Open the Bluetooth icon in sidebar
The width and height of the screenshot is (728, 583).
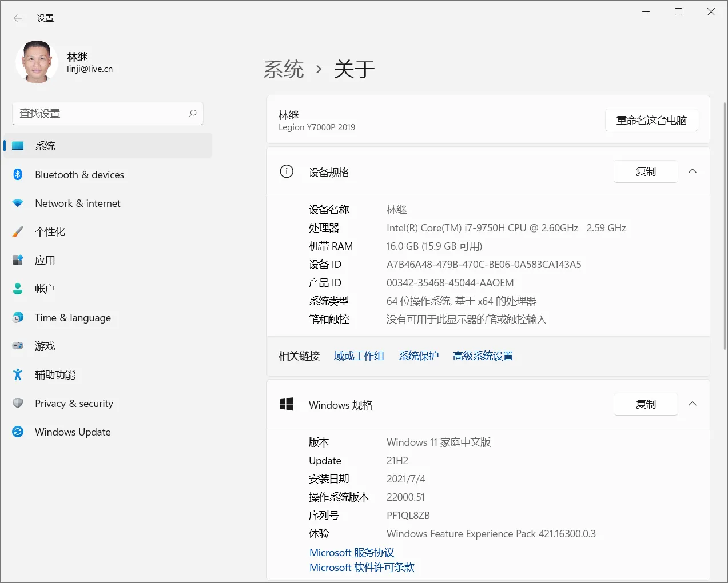[x=18, y=174]
